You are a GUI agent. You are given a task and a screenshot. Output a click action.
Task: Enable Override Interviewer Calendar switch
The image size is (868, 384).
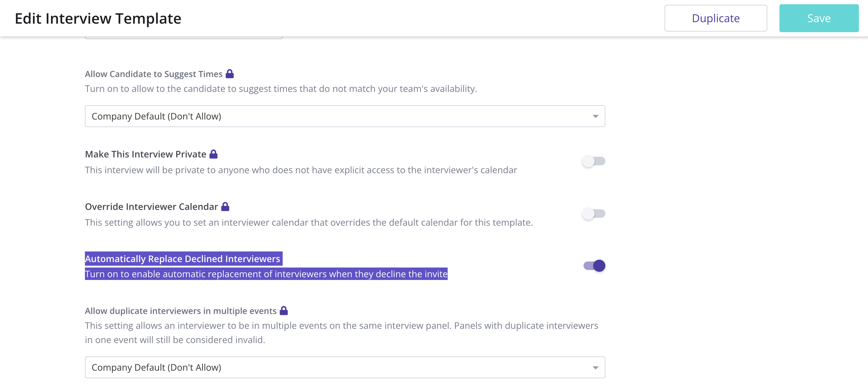click(594, 214)
